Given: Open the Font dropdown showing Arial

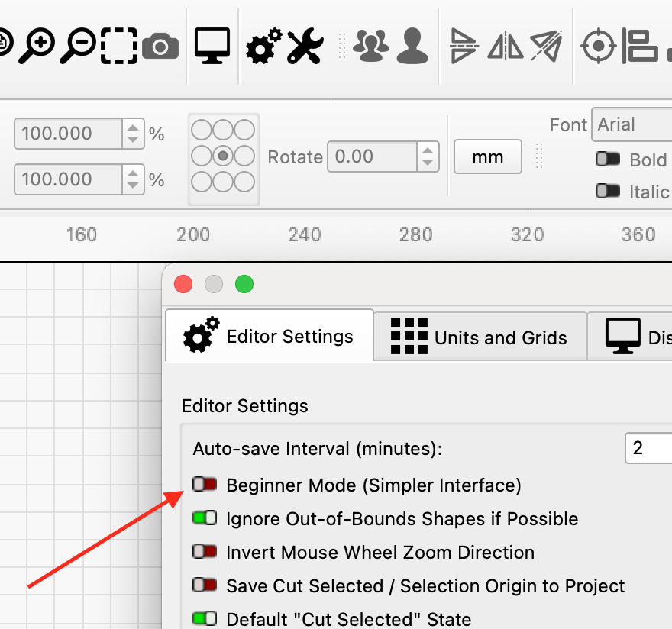Looking at the screenshot, I should click(632, 124).
